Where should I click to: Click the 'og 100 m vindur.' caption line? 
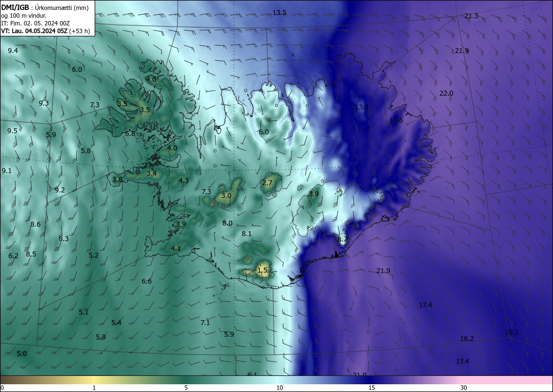click(24, 15)
